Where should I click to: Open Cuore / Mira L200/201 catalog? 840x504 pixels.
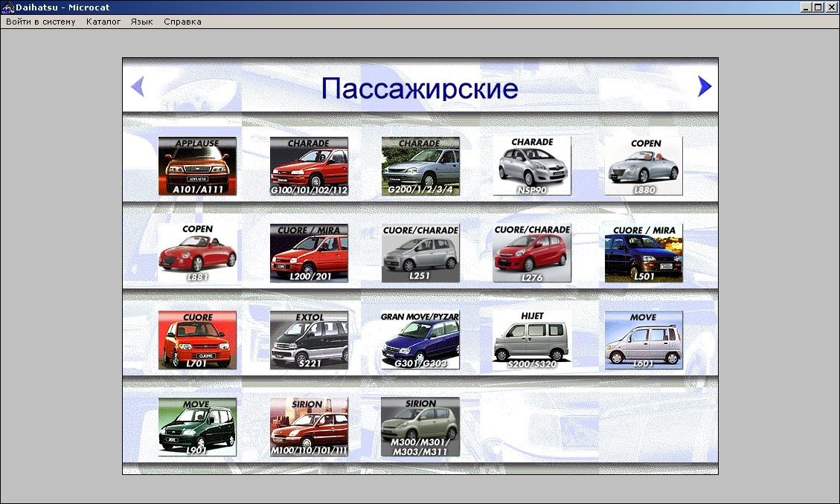pos(309,253)
